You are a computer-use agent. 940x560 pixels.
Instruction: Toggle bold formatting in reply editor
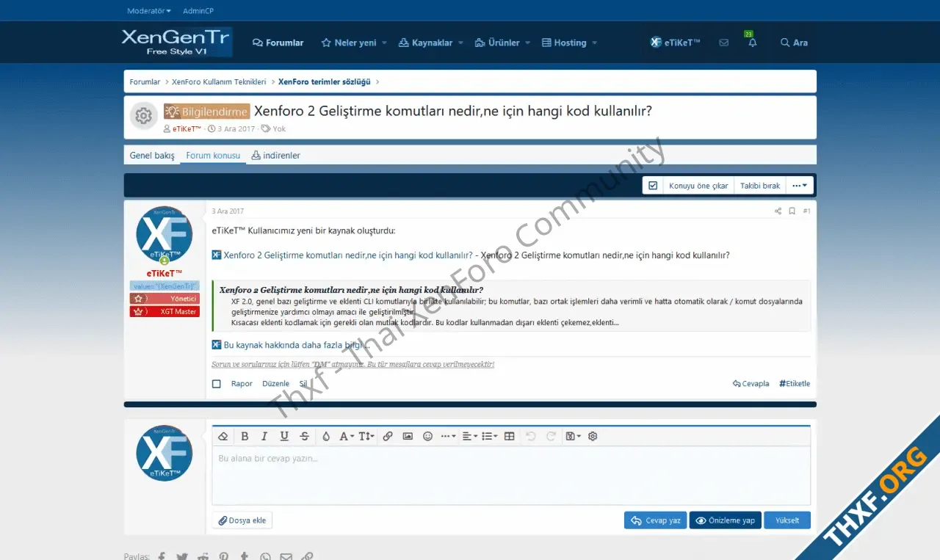point(245,436)
